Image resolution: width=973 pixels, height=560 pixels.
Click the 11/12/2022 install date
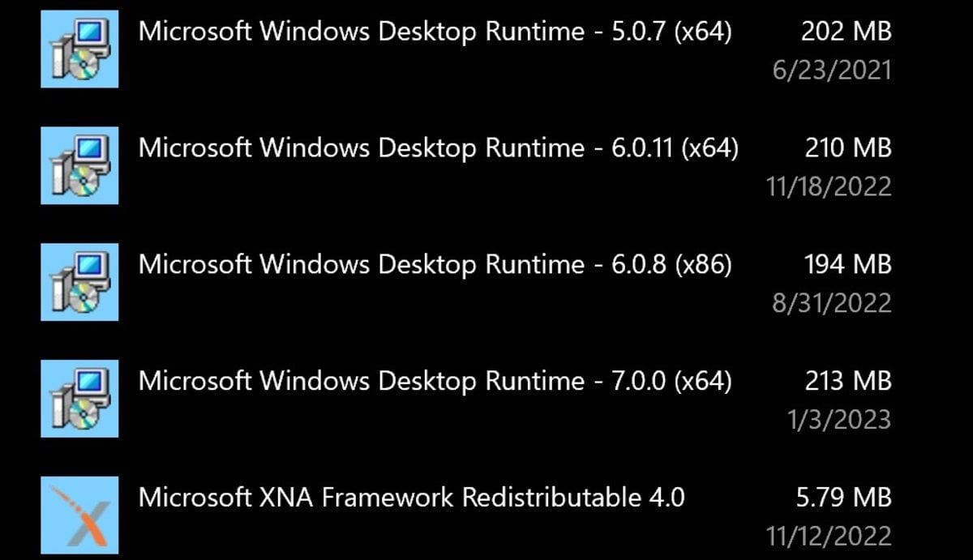[829, 536]
